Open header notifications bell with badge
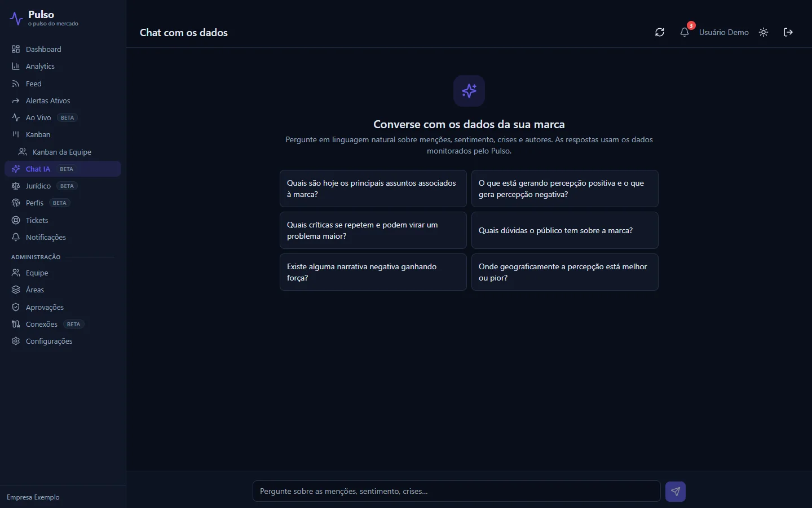The image size is (812, 508). pos(685,32)
